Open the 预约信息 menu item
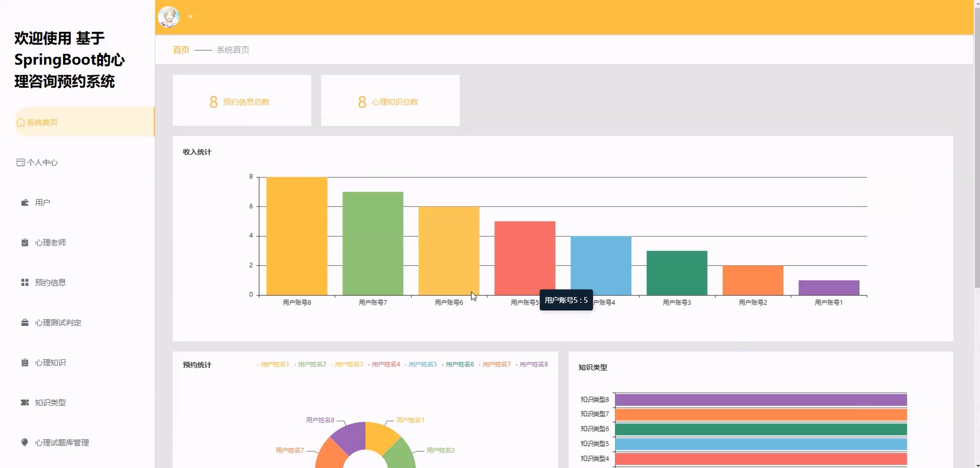Viewport: 980px width, 468px height. click(50, 283)
